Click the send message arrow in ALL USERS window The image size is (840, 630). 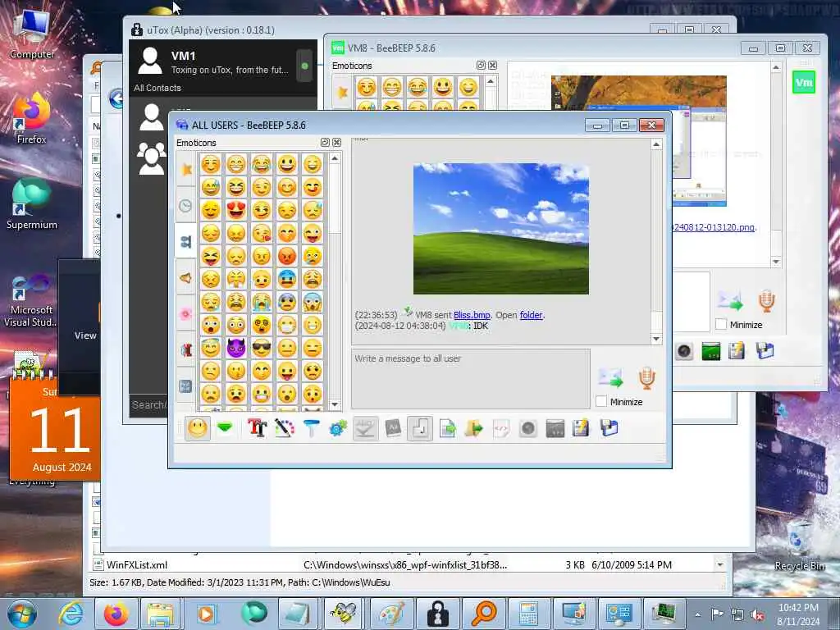[610, 377]
